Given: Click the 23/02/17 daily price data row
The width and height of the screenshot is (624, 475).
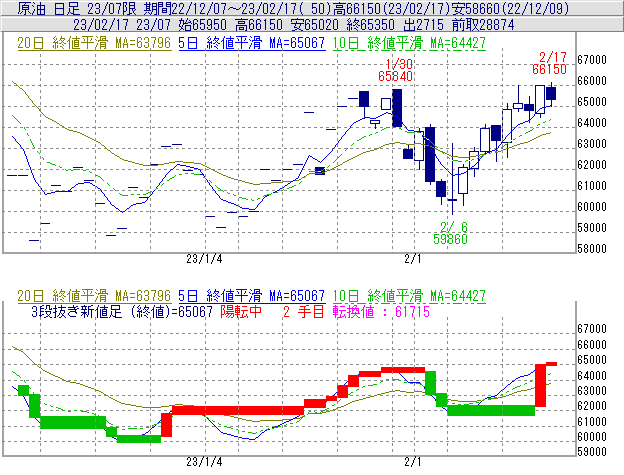Looking at the screenshot, I should coord(312,25).
